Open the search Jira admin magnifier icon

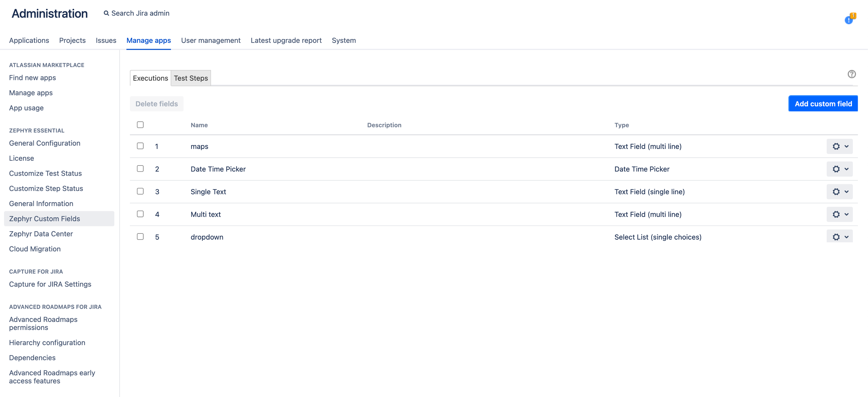pyautogui.click(x=106, y=13)
